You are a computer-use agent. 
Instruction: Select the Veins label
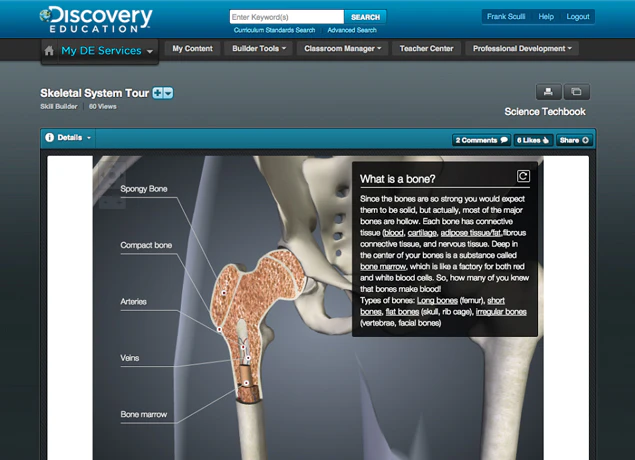130,358
